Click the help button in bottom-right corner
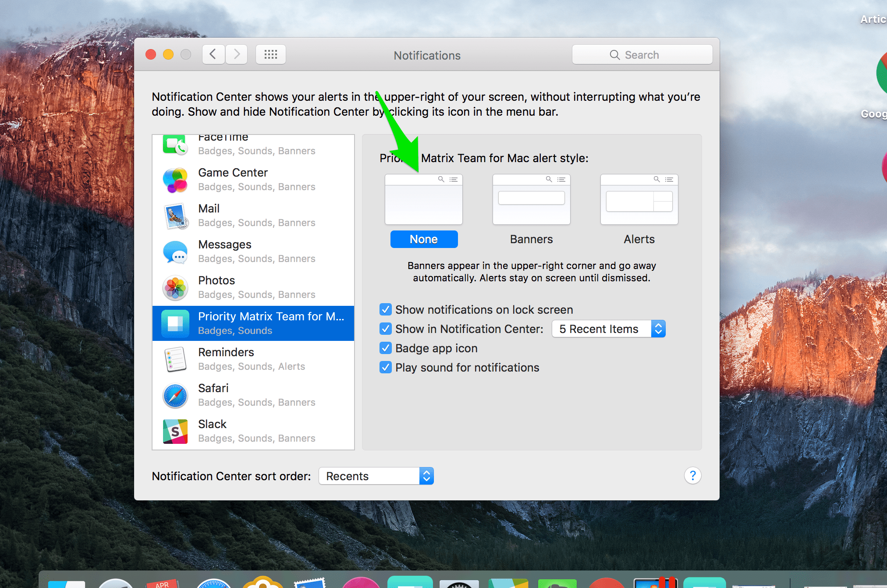The image size is (887, 588). 693,476
